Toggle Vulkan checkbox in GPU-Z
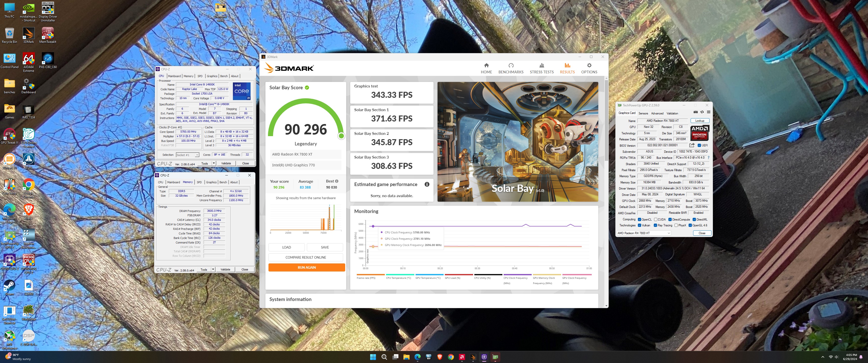868x363 pixels. tap(639, 225)
